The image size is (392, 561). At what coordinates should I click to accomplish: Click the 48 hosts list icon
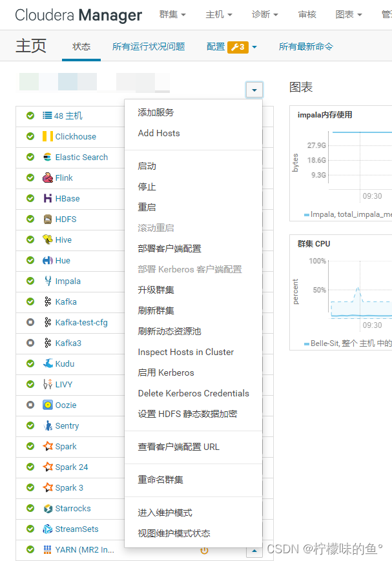tap(47, 115)
